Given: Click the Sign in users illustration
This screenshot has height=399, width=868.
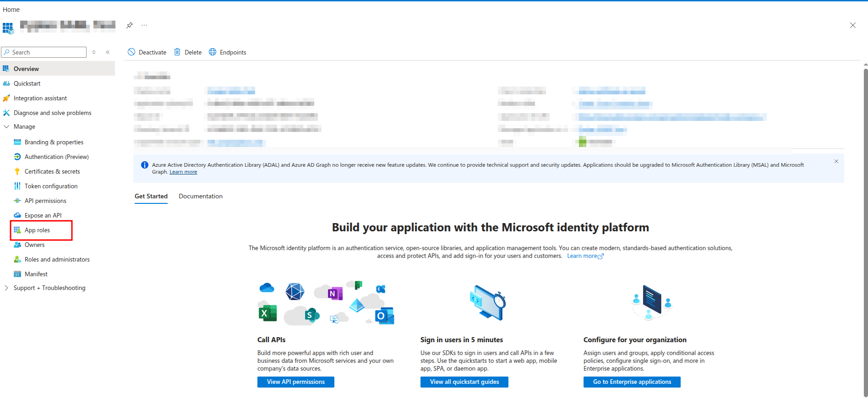Looking at the screenshot, I should [487, 302].
